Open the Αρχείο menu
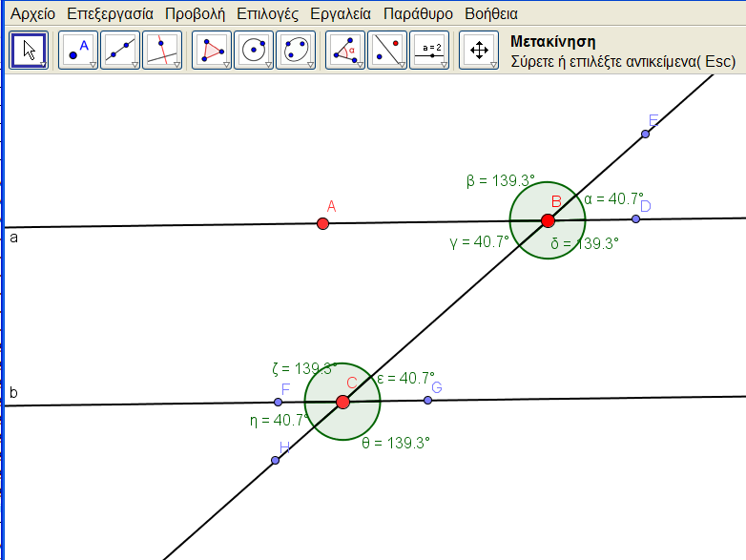The height and width of the screenshot is (560, 746). tap(32, 14)
